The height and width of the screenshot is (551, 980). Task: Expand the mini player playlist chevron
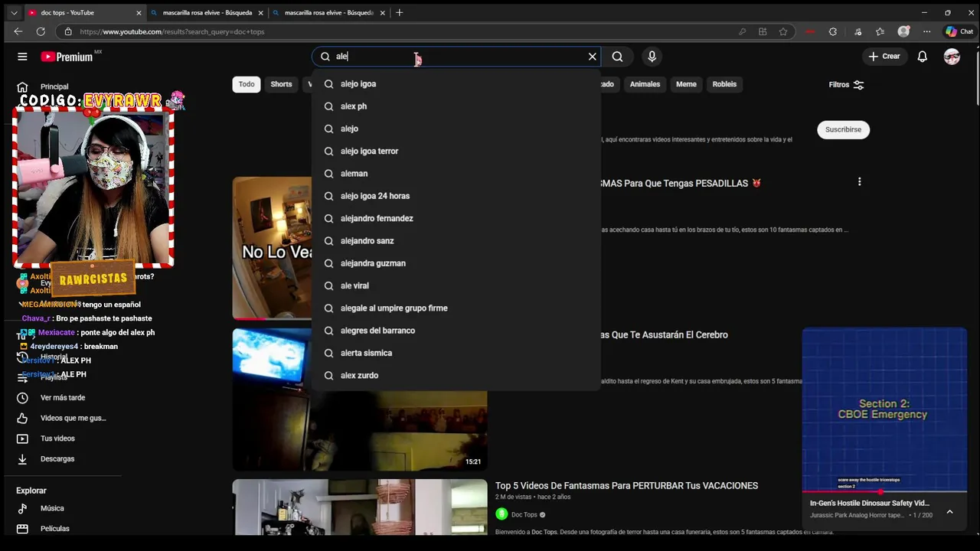click(x=949, y=512)
